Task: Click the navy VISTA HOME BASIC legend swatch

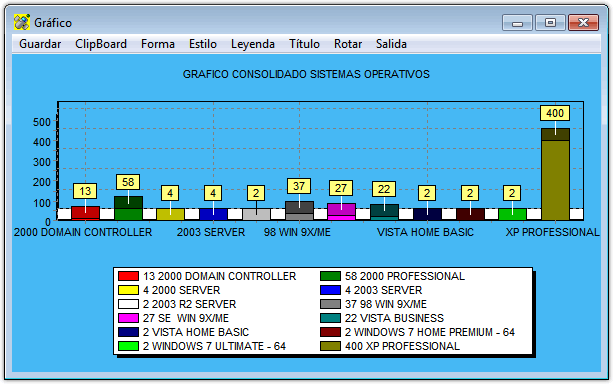Action: (128, 332)
